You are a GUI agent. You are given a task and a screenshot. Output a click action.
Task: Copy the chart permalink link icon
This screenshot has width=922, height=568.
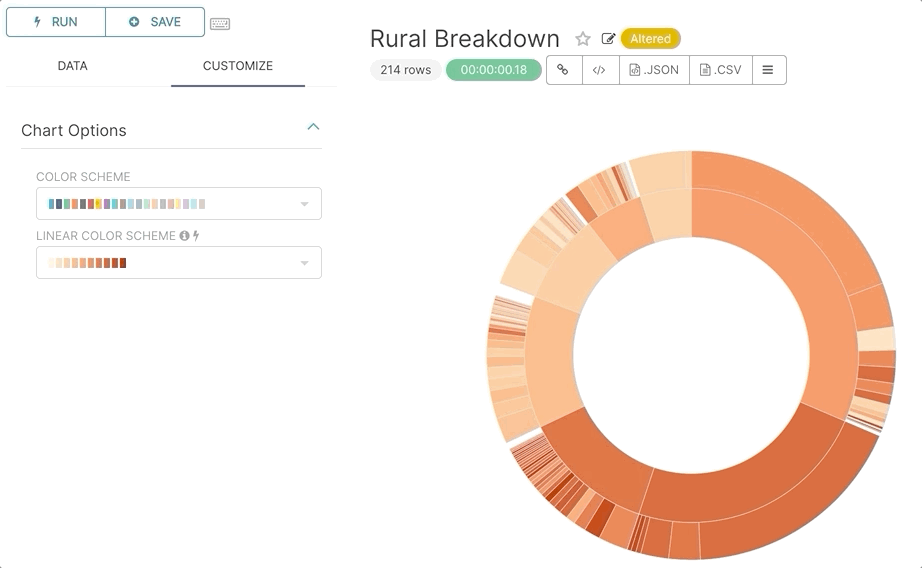tap(564, 70)
